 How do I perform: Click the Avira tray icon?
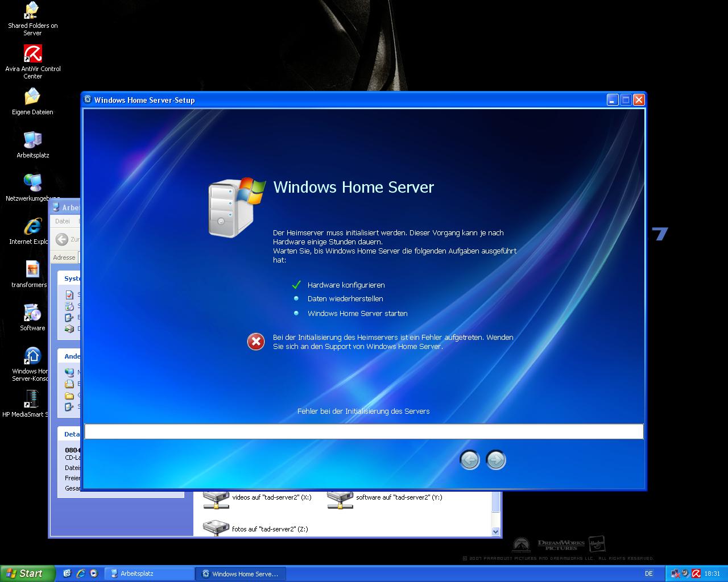pyautogui.click(x=696, y=573)
